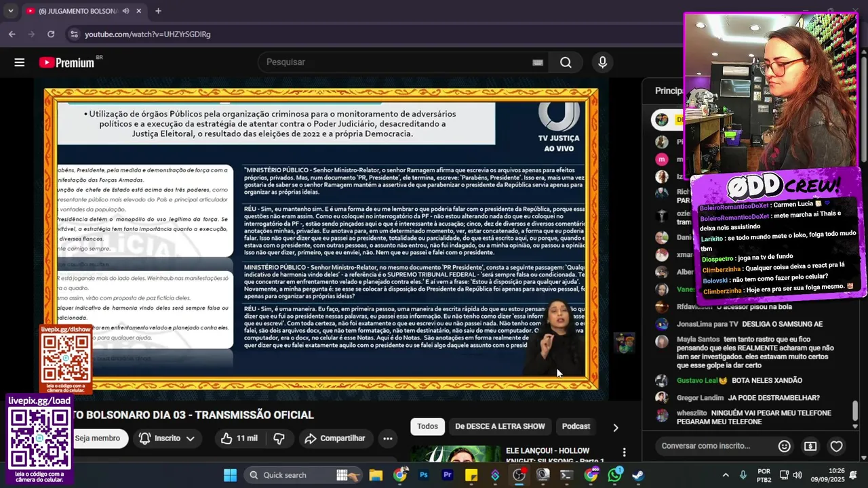The height and width of the screenshot is (488, 868).
Task: Click chat scroll down arrow
Action: 855,426
